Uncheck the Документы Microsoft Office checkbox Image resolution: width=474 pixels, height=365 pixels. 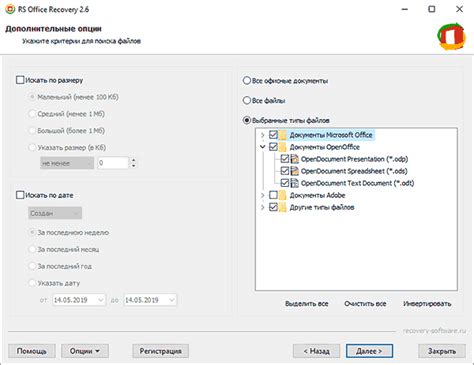click(x=273, y=135)
